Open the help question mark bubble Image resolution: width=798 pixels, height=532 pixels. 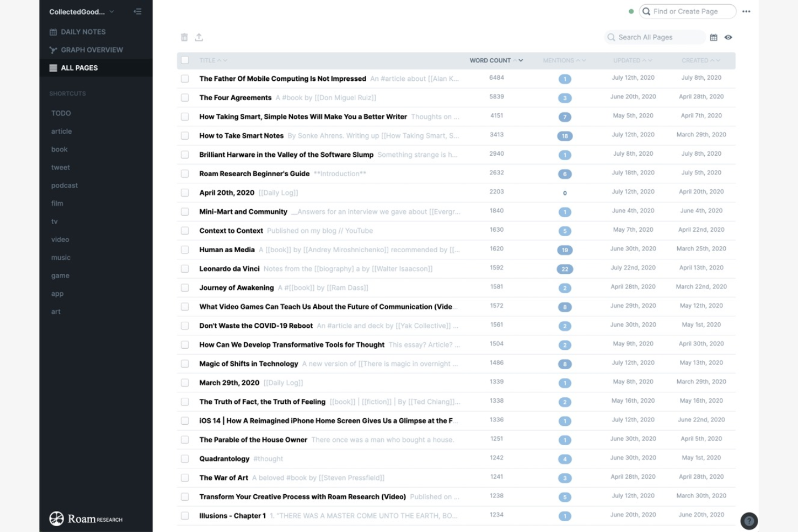749,521
